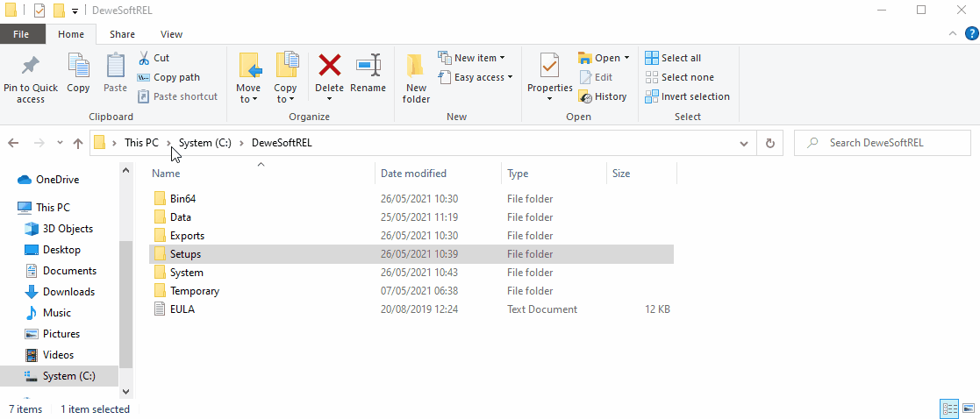Cut the selected item
Image resolution: width=980 pixels, height=419 pixels.
154,58
